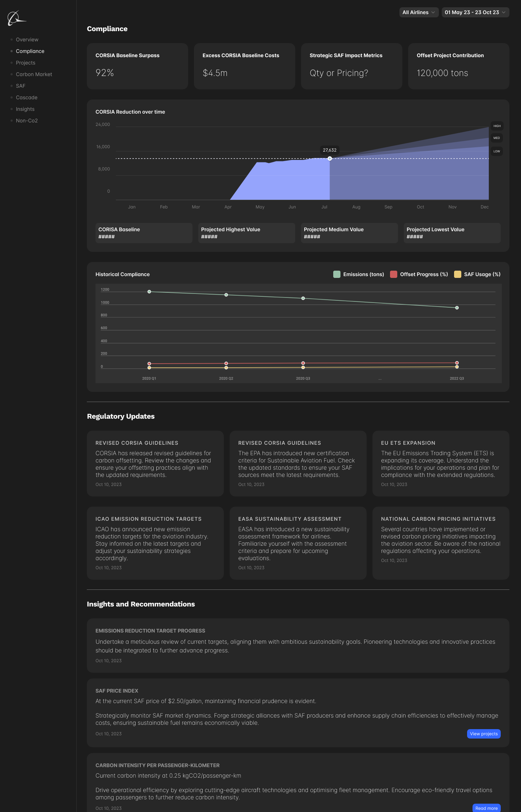Image resolution: width=521 pixels, height=812 pixels.
Task: Toggle Emissions (tons) green legend swatch
Action: pos(337,274)
